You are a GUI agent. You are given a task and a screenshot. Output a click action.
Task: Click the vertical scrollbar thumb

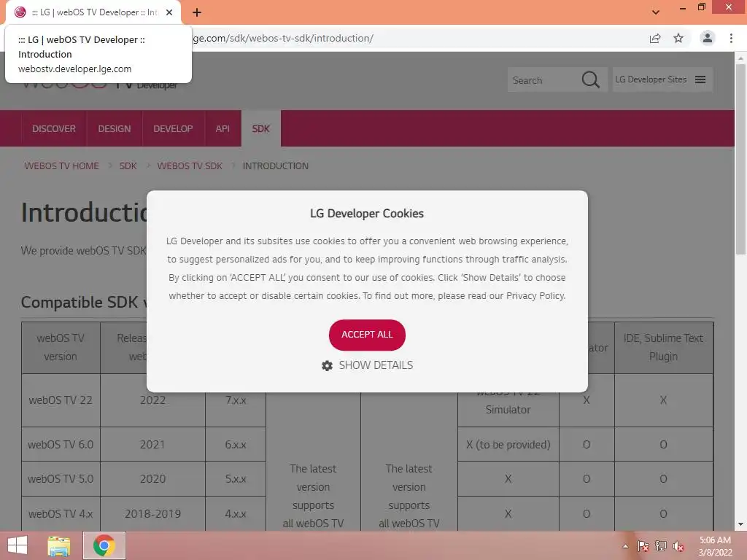[x=740, y=160]
